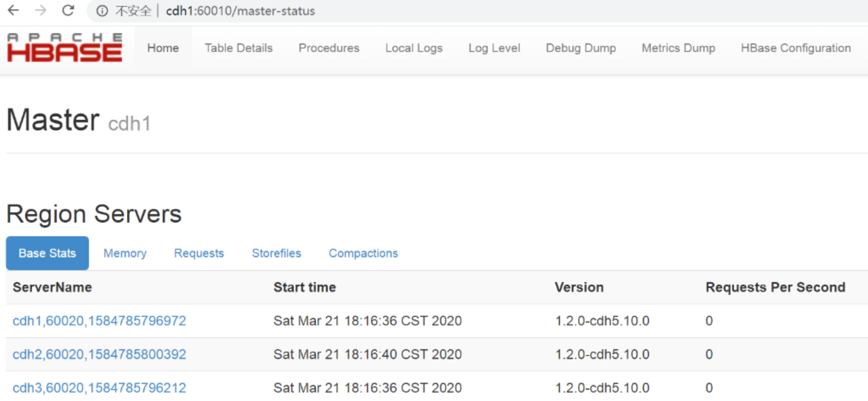Switch to the Requests tab
This screenshot has width=868, height=401.
coord(199,253)
